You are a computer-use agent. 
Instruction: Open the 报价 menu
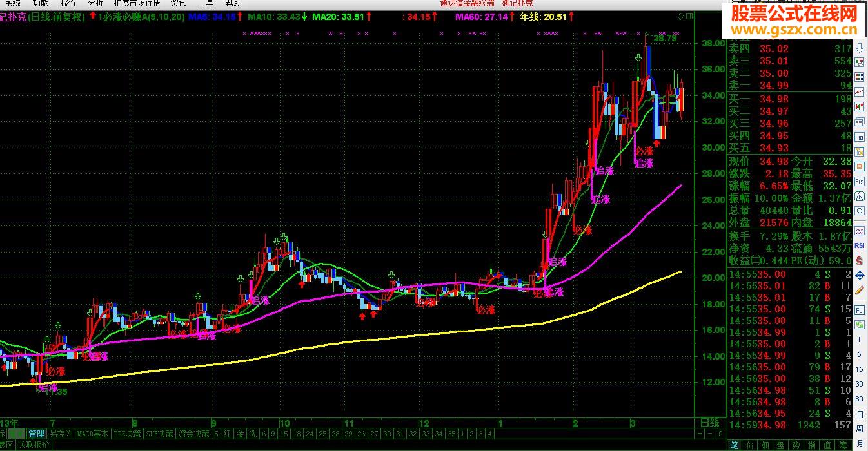(68, 3)
